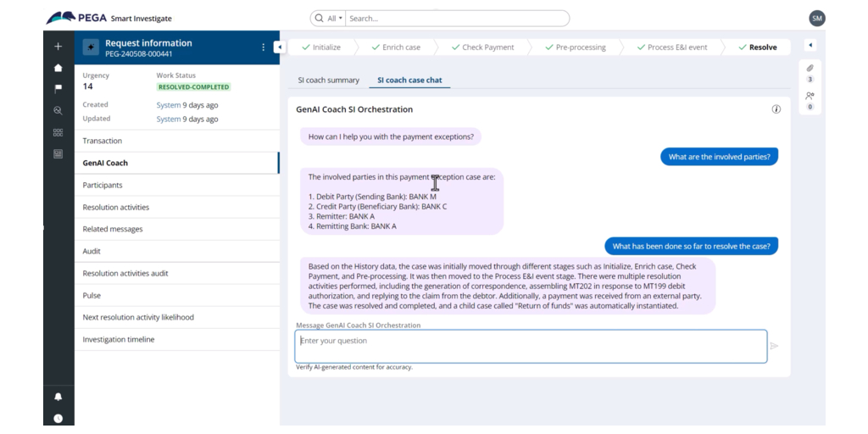Open the followers icon in utilities

click(810, 96)
